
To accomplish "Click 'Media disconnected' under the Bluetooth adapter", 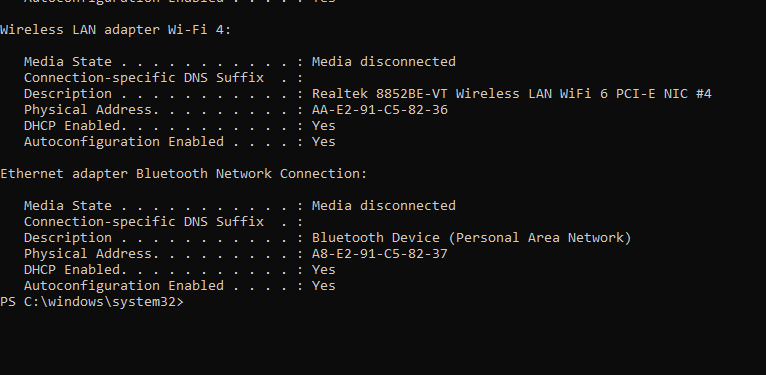I will tap(383, 206).
